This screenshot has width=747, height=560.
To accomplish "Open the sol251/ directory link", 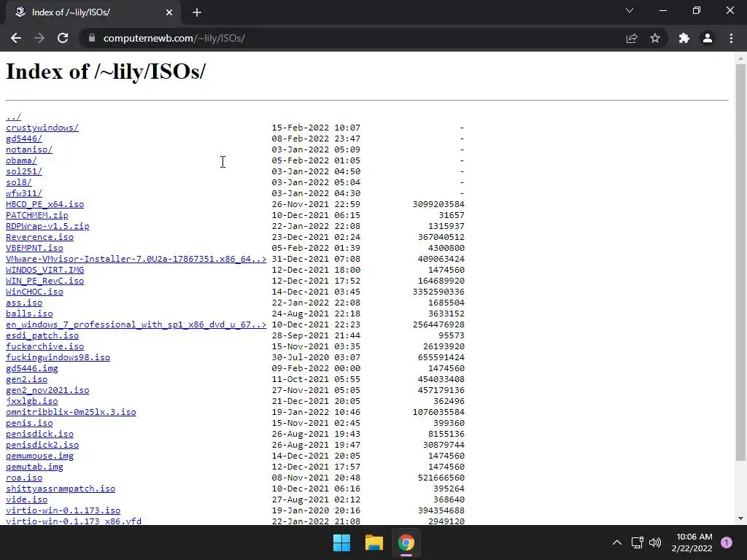I will 24,171.
